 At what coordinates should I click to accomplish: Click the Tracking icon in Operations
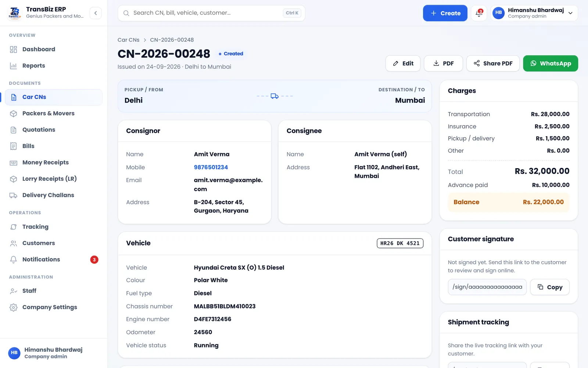14,227
